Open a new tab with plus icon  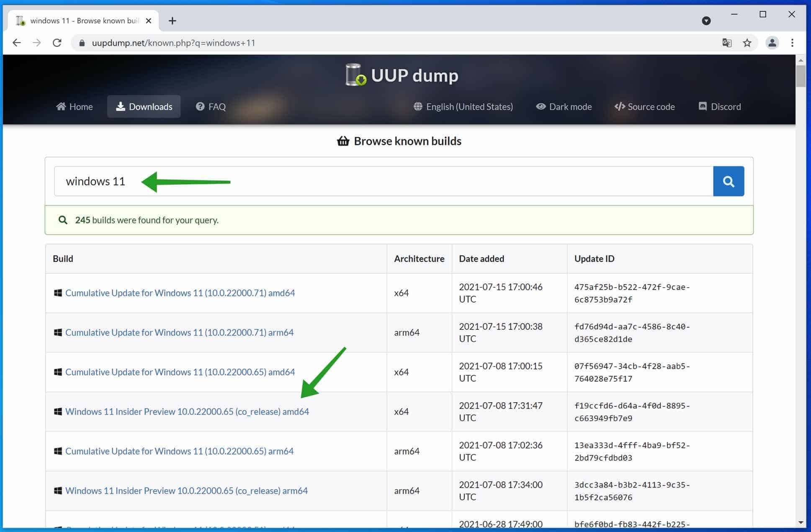(x=172, y=21)
